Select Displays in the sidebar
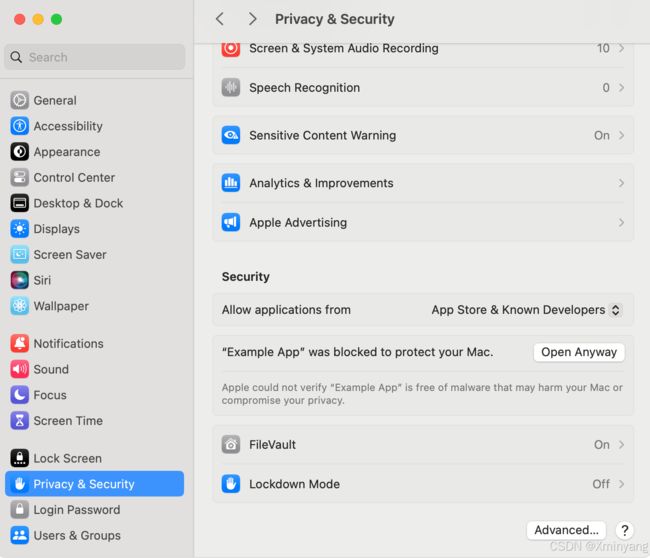Viewport: 650px width, 558px height. [95, 229]
